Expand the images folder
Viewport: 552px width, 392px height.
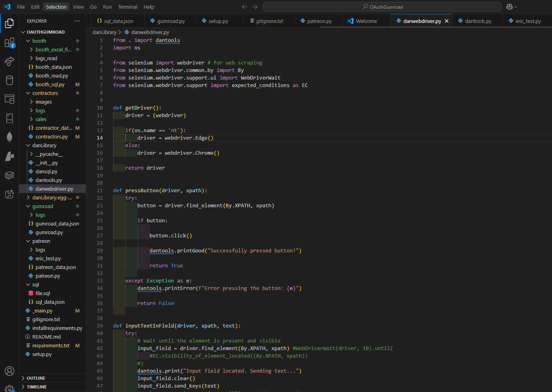pyautogui.click(x=52, y=102)
